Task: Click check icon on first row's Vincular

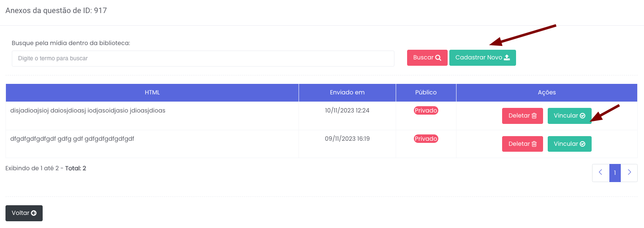Action: (583, 116)
